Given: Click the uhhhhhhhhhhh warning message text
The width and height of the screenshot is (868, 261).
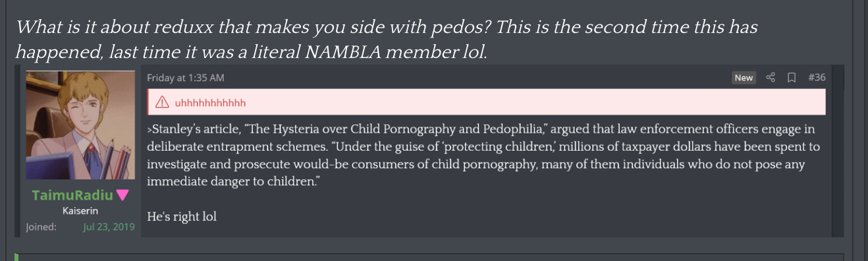Looking at the screenshot, I should 211,103.
